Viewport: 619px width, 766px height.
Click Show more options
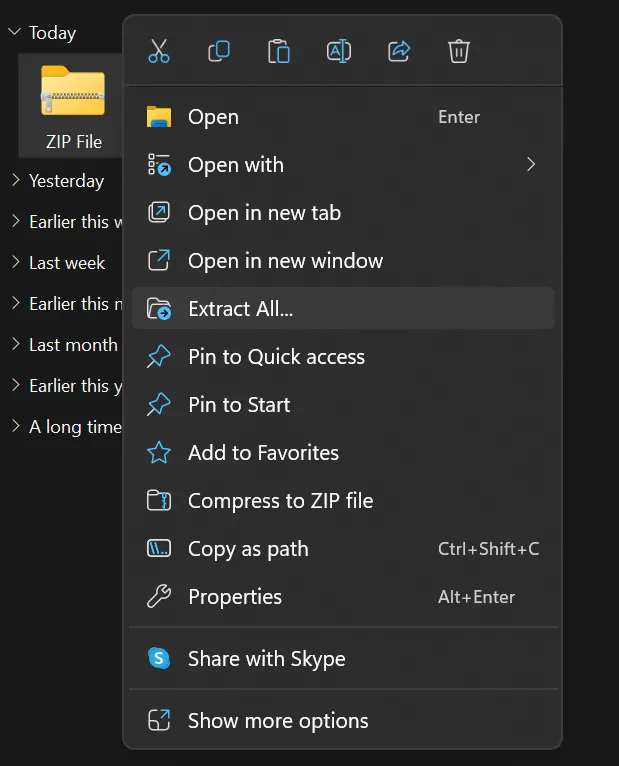278,721
